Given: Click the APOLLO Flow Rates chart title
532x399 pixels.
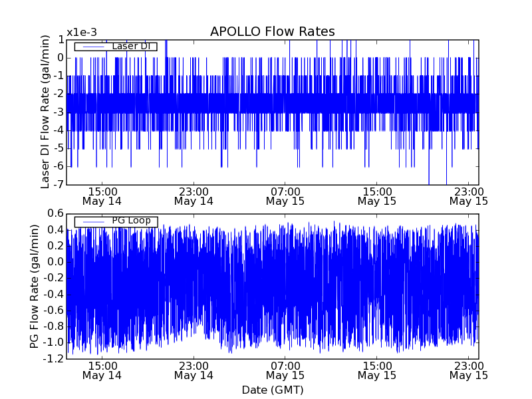Looking at the screenshot, I should click(272, 31).
